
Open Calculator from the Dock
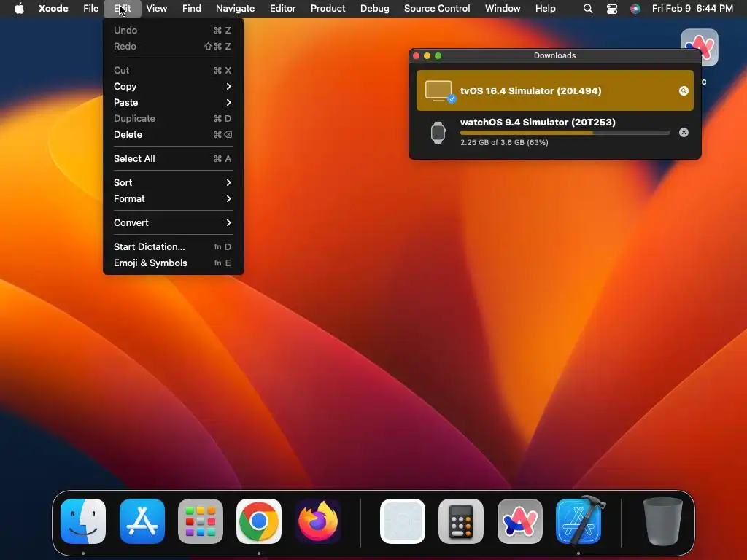461,521
